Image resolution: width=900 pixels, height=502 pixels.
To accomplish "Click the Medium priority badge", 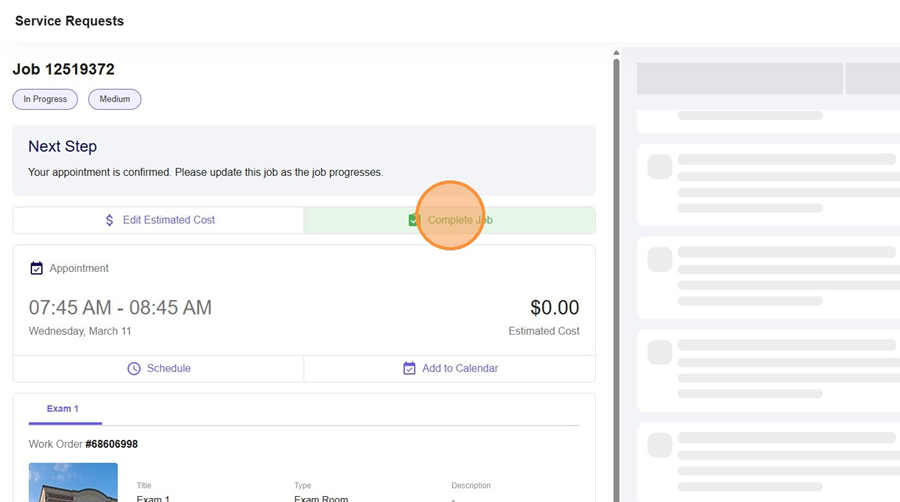I will pyautogui.click(x=114, y=99).
